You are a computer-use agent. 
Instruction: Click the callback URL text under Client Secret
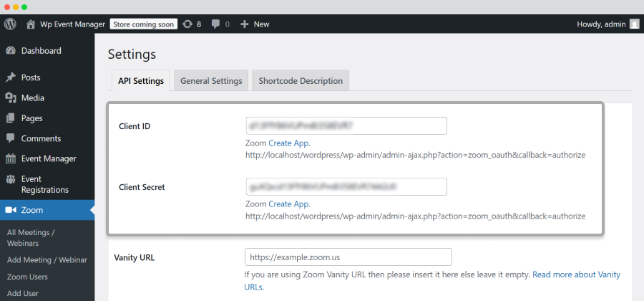[x=415, y=216]
